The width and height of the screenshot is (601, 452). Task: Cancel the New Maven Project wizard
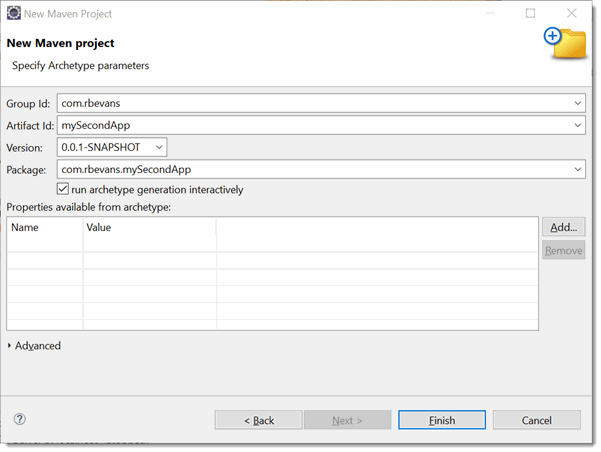tap(537, 420)
